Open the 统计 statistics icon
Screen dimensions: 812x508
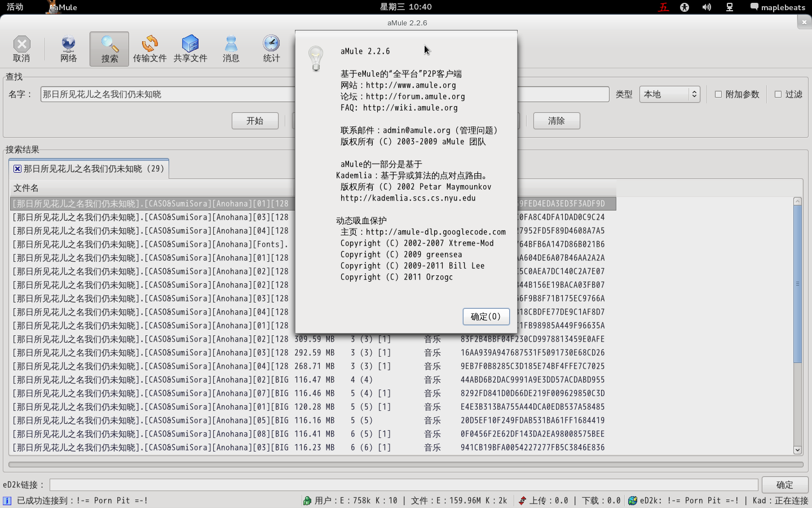click(271, 49)
